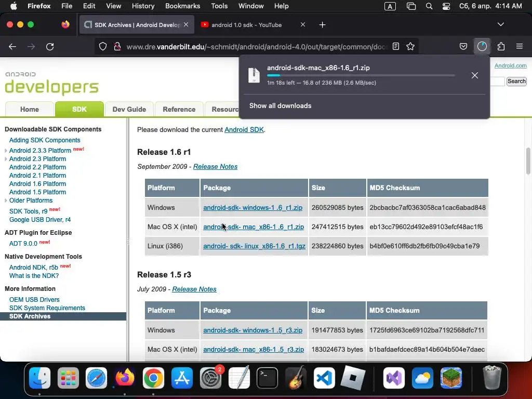Open SDK System Requirements link

pos(47,308)
